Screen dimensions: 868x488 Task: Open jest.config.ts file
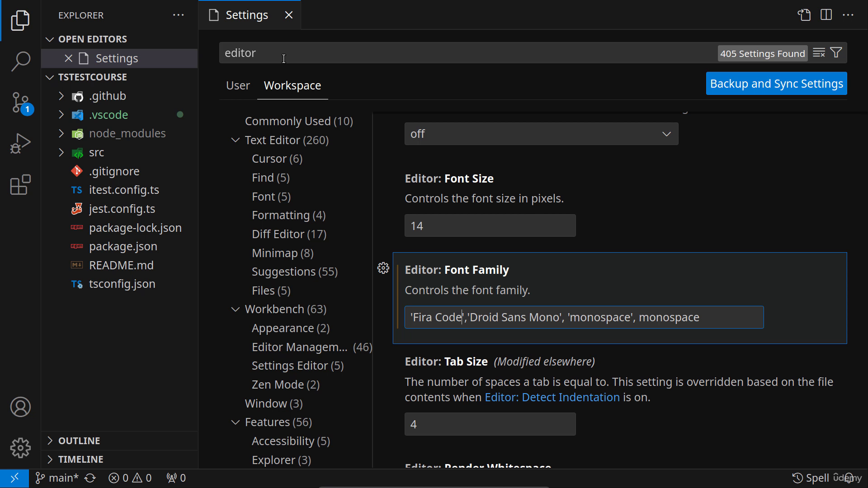click(x=122, y=209)
